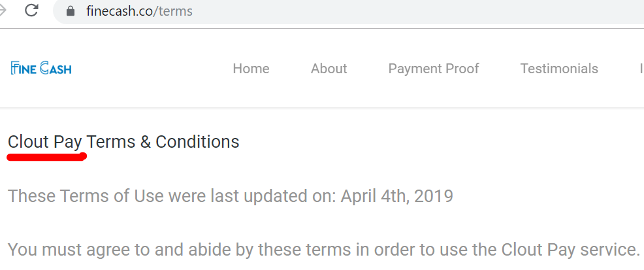Go to the About page

[329, 68]
